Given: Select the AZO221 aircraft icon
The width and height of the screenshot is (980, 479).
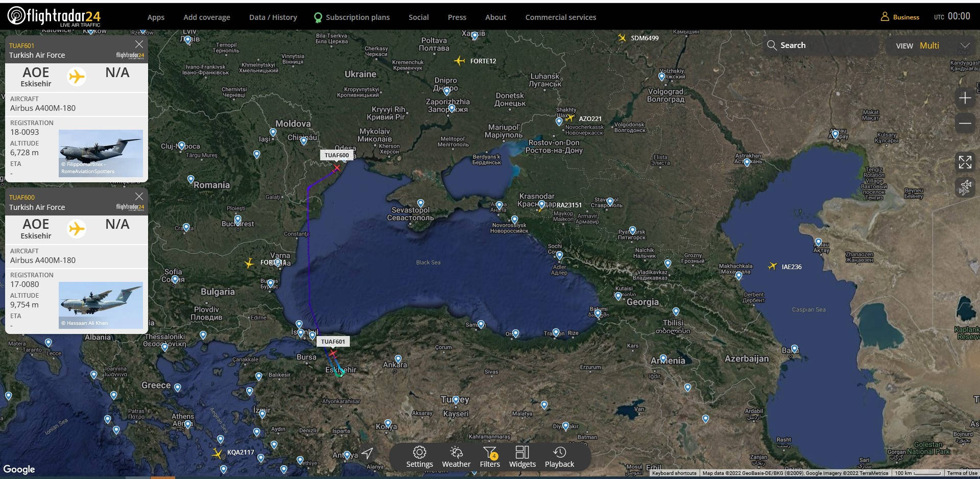Looking at the screenshot, I should click(x=570, y=118).
